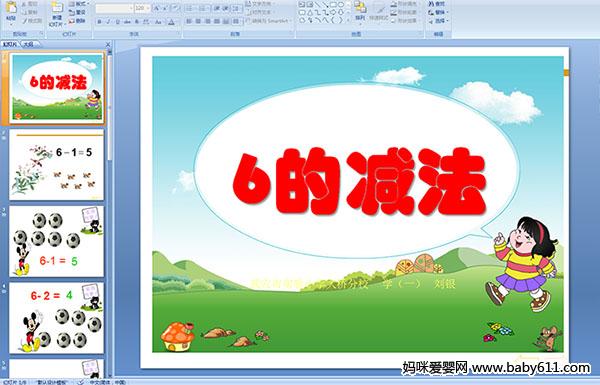Toggle Underline formatting
The width and height of the screenshot is (600, 385).
coord(117,22)
